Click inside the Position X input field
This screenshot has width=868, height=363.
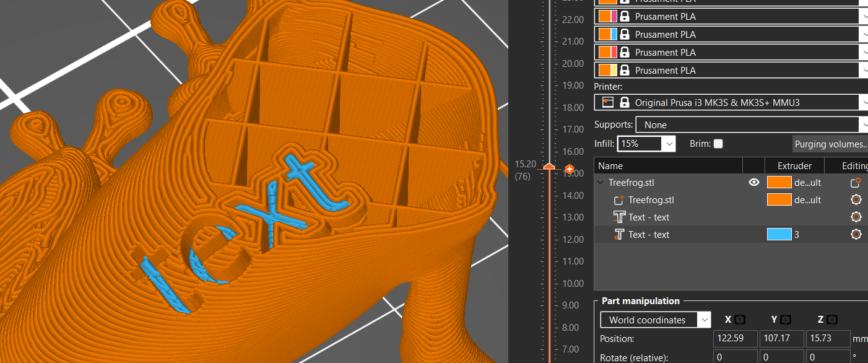pyautogui.click(x=735, y=338)
